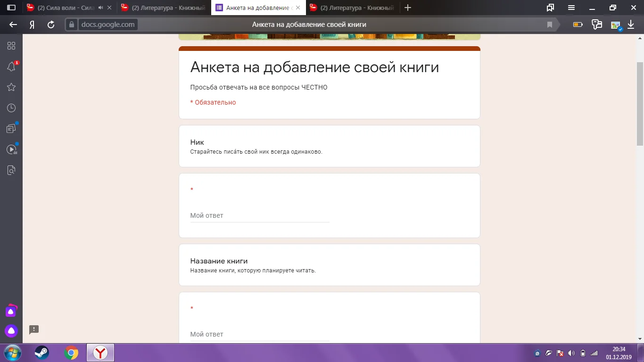Screen dimensions: 644x362
Task: Click the volume icon in the system tray
Action: pyautogui.click(x=572, y=353)
